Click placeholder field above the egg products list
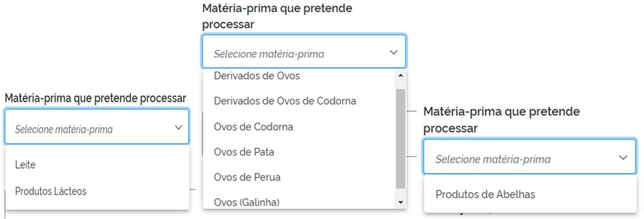The width and height of the screenshot is (644, 219). (269, 54)
